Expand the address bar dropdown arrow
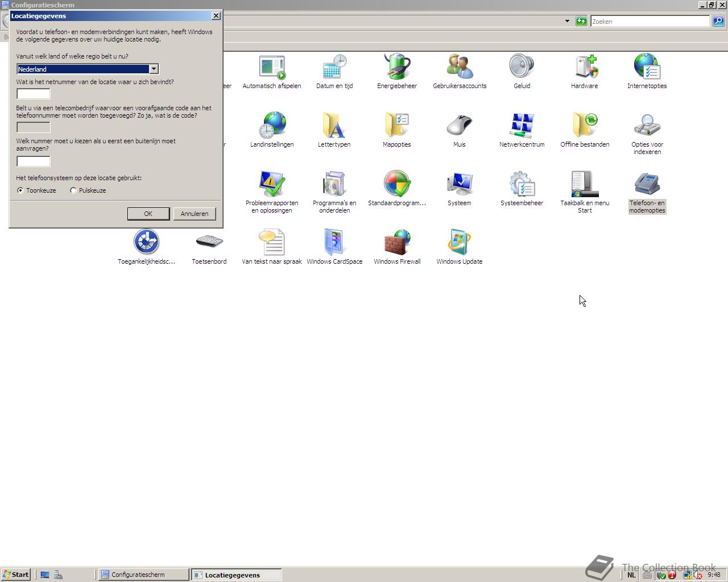Image resolution: width=728 pixels, height=582 pixels. pyautogui.click(x=567, y=22)
